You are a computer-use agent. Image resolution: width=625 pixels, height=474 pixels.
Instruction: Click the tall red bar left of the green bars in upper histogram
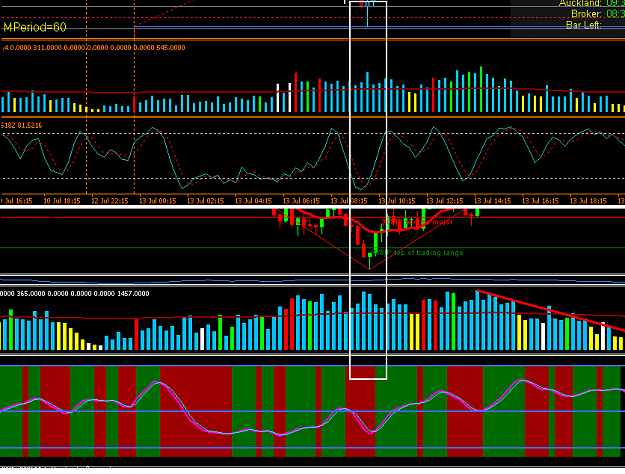(296, 92)
